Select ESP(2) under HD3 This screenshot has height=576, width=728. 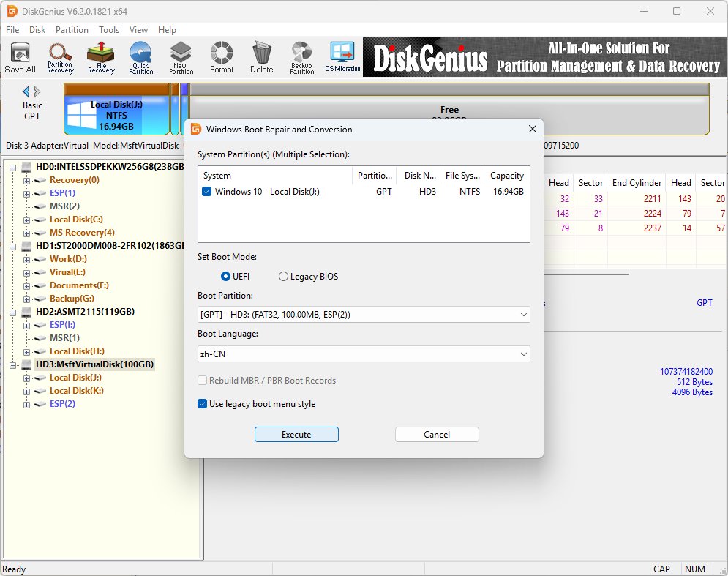pyautogui.click(x=62, y=404)
